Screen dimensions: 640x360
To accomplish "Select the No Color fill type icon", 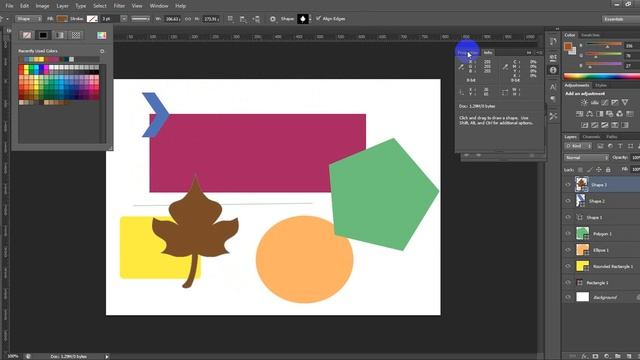I will (27, 35).
